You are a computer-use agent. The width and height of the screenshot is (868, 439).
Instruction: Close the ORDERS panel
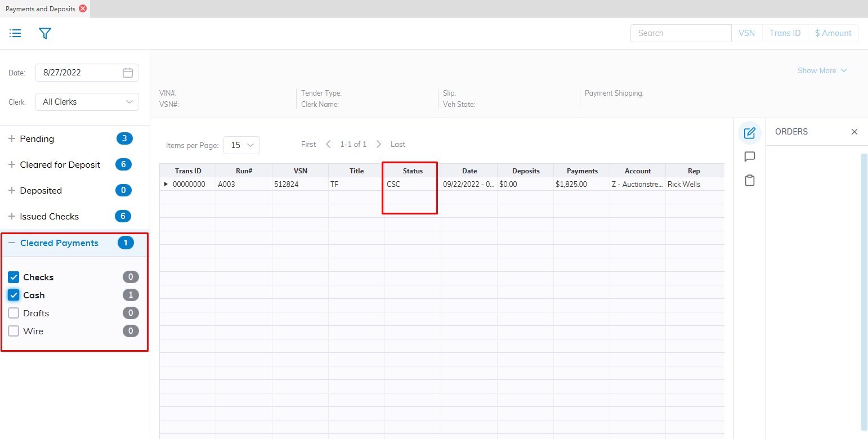click(854, 132)
